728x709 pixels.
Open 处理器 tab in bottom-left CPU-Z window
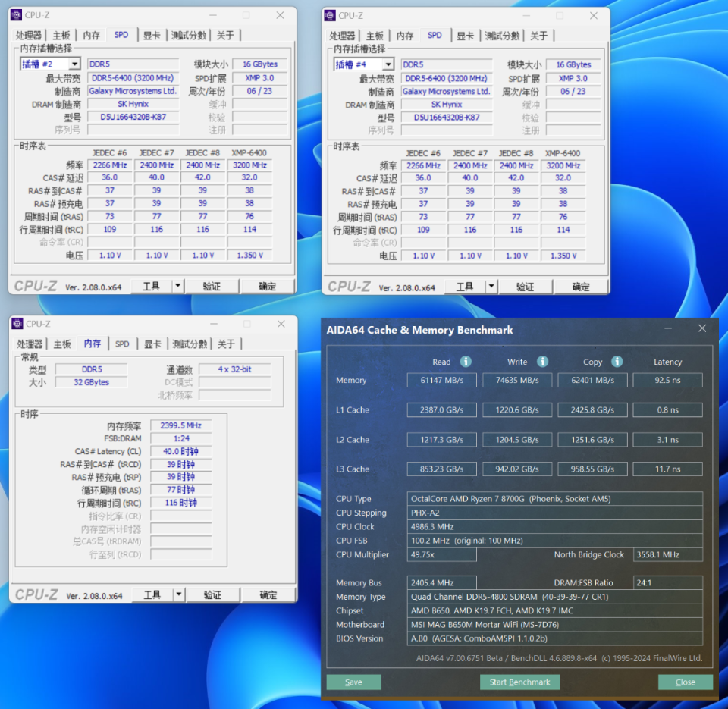(30, 344)
